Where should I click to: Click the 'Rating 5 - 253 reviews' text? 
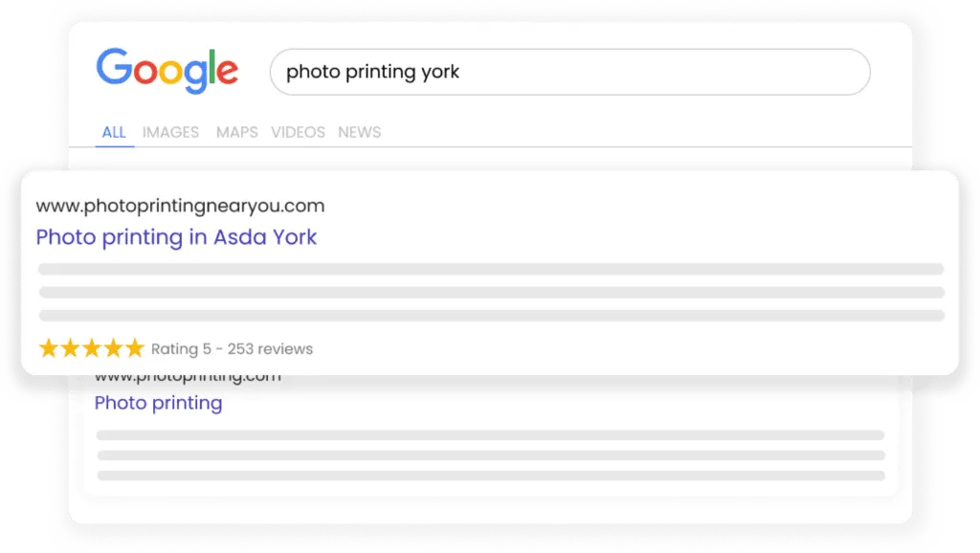(232, 349)
